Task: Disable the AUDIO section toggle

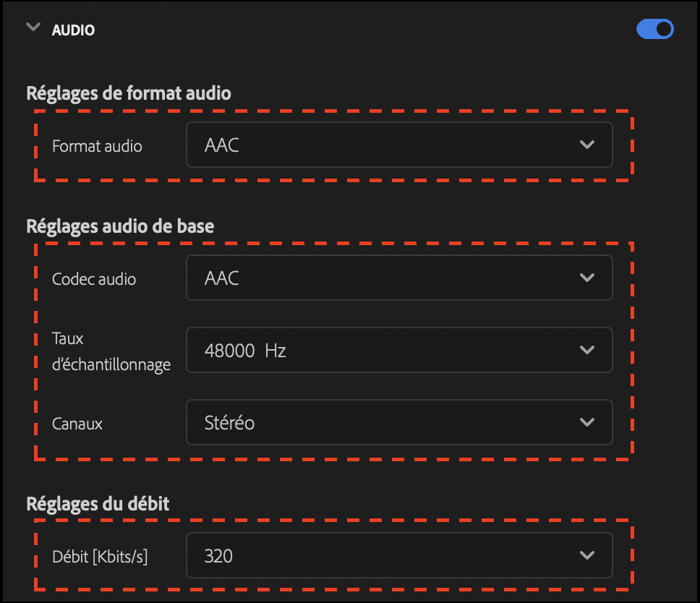Action: [x=654, y=29]
